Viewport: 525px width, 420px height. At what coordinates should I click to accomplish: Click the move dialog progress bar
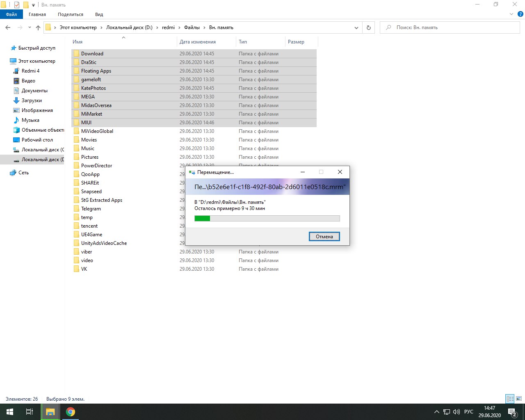pos(267,219)
